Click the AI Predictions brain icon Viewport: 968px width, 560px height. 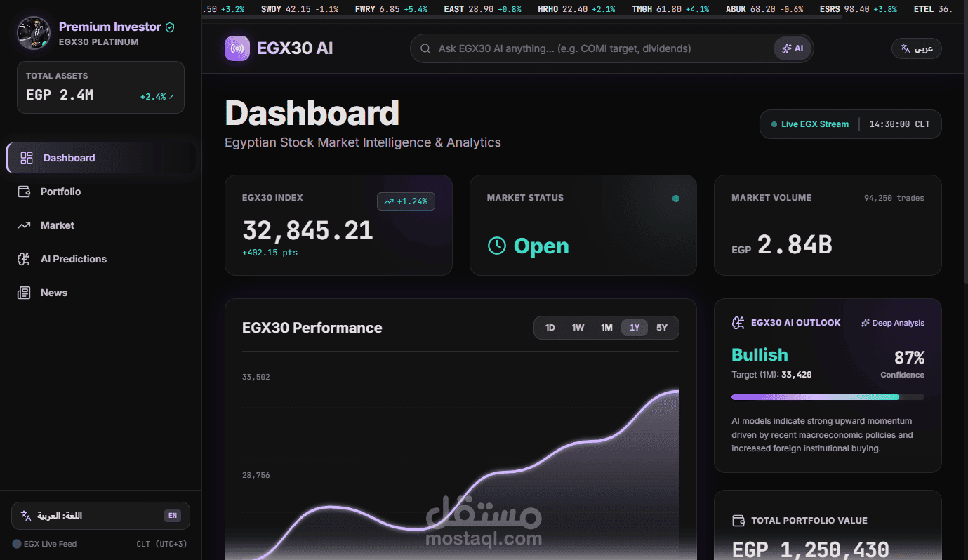(x=24, y=259)
